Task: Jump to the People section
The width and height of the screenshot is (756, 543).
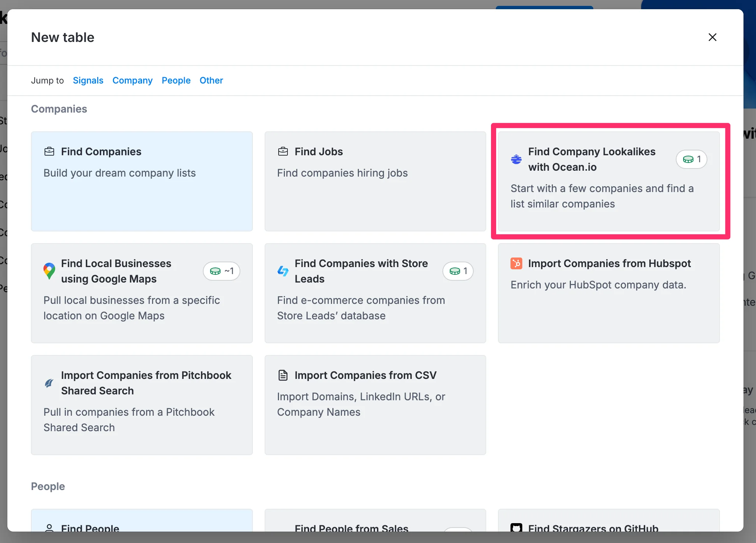Action: [x=176, y=80]
